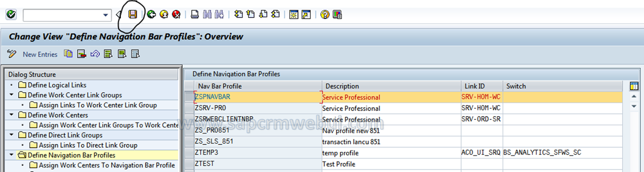
Task: Select row selector box for ZSRV-PRO
Action: [x=189, y=108]
